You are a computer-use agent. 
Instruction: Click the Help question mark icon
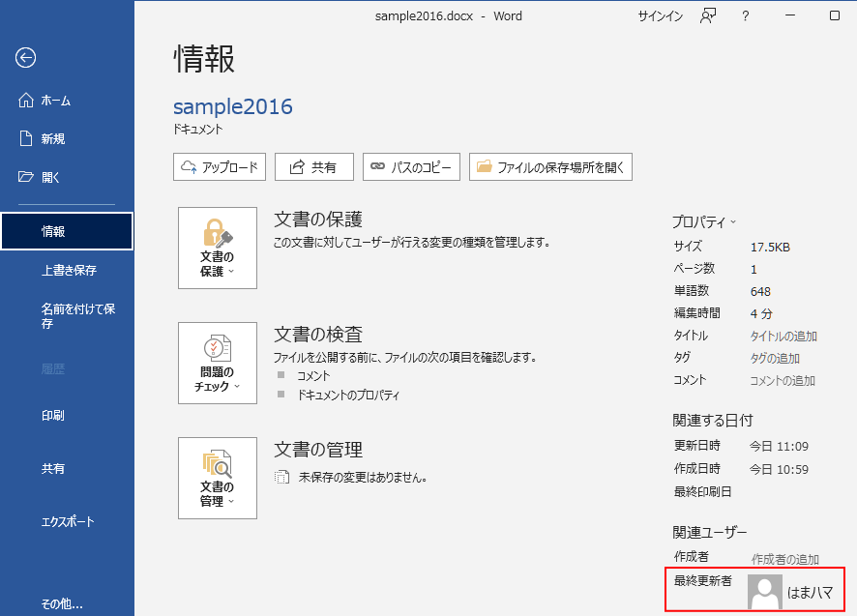pos(744,15)
